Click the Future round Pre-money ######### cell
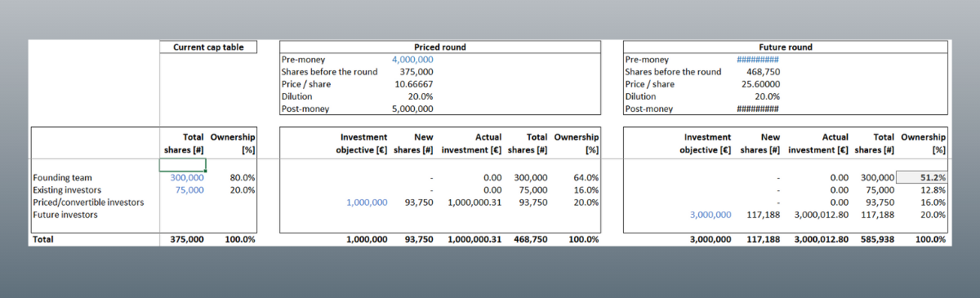 click(x=758, y=60)
